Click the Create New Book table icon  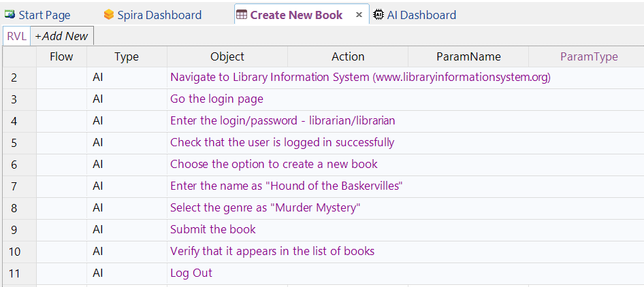click(242, 15)
